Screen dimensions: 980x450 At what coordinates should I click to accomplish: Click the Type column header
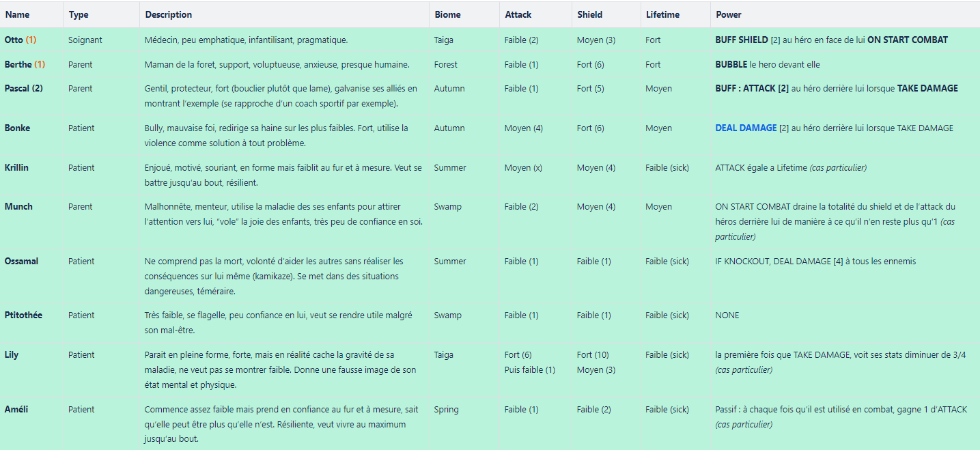(78, 14)
